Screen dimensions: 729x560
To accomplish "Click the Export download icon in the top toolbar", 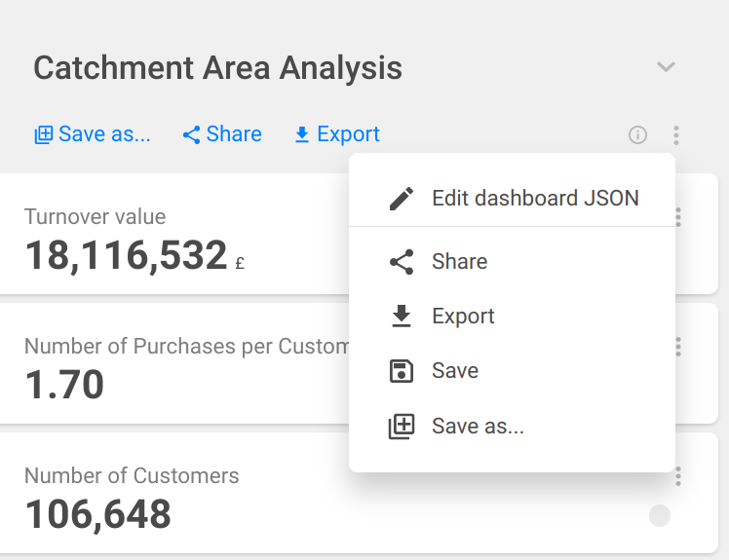I will [302, 135].
